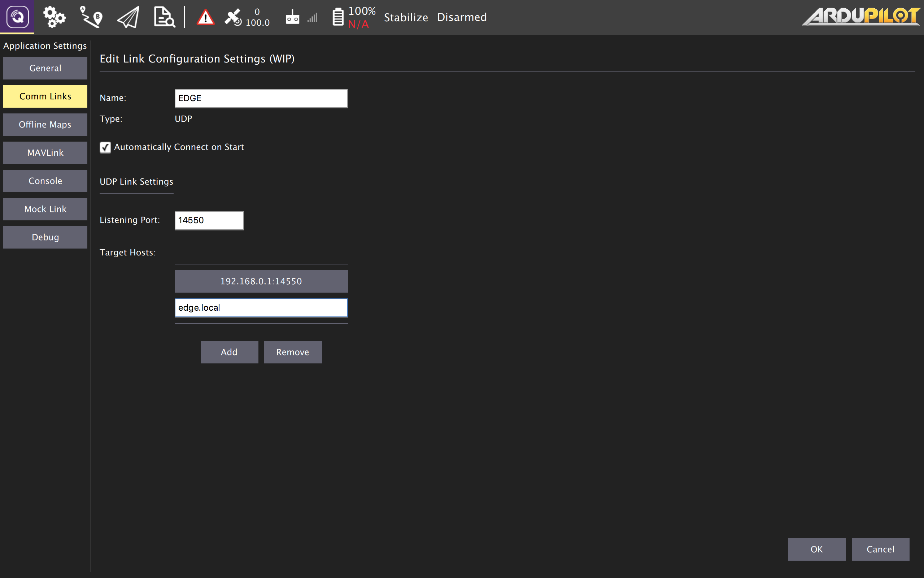
Task: Click the Application Settings sidebar heading
Action: coord(45,46)
